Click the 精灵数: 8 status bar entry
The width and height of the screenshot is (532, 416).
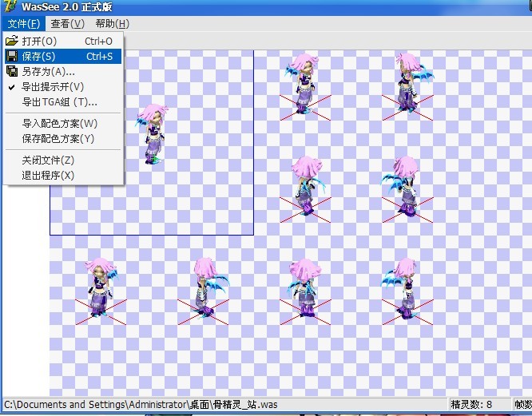click(471, 405)
